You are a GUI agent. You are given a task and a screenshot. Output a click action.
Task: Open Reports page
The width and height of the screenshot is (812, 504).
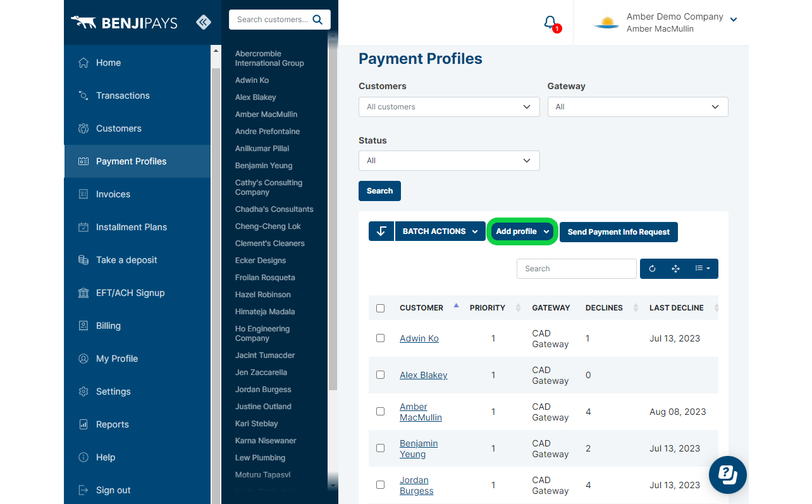(137, 424)
